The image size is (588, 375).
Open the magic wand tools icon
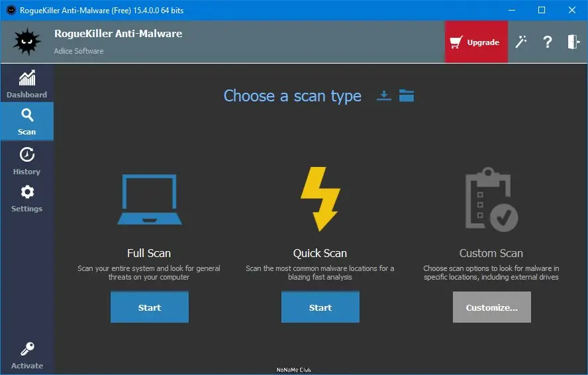[521, 42]
